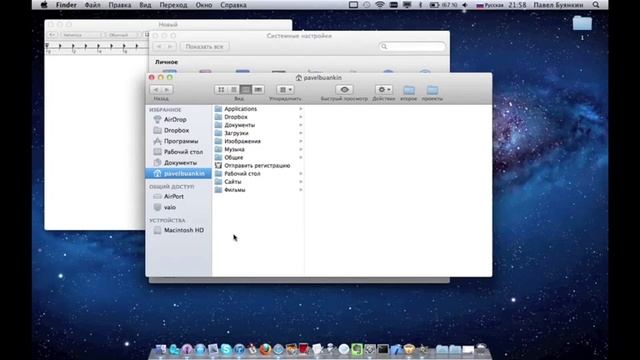Click the Time Machine status icon
Screen dimensions: 640x360
pos(367,5)
